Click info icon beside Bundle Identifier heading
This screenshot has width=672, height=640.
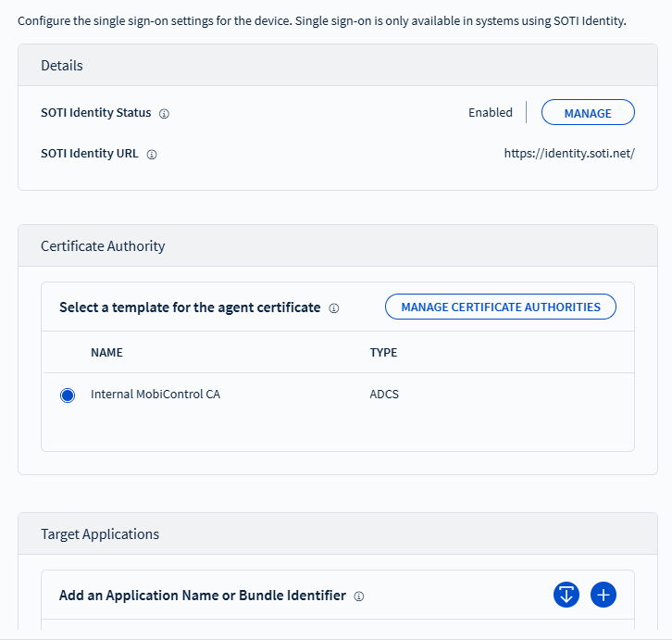(359, 596)
